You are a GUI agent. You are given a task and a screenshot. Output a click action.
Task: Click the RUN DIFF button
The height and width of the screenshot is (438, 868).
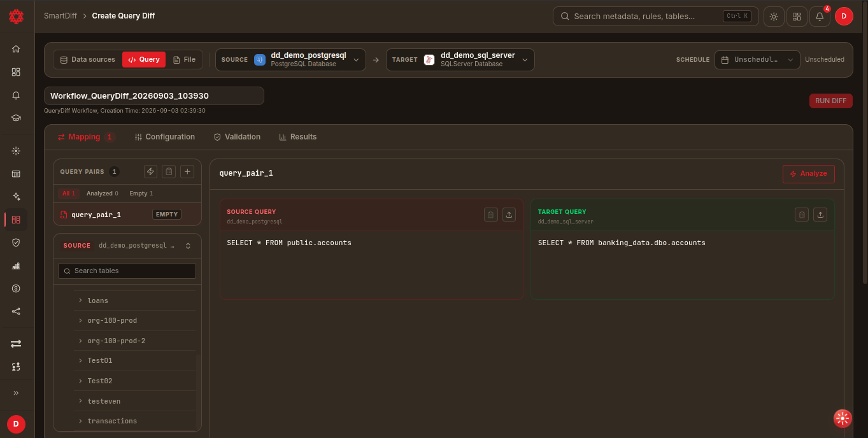pos(830,101)
